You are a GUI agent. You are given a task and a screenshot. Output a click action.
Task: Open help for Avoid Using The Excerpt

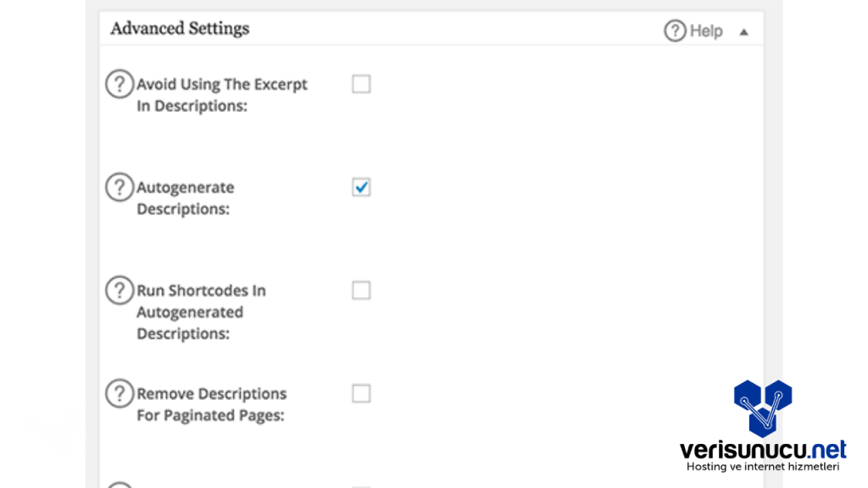click(120, 84)
